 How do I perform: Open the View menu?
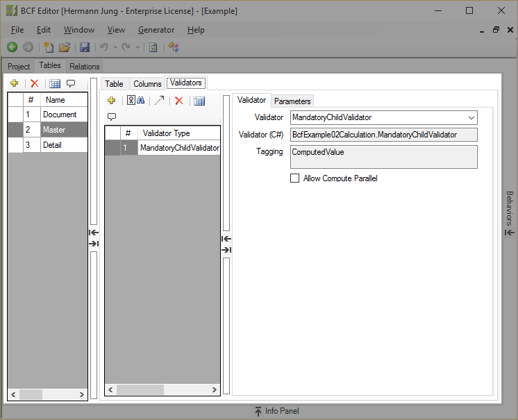click(116, 30)
